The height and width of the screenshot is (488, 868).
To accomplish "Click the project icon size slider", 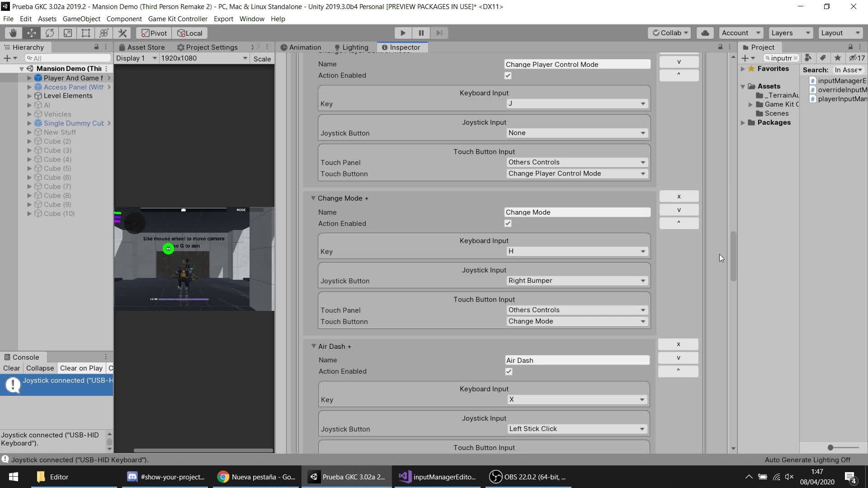I will click(x=830, y=447).
